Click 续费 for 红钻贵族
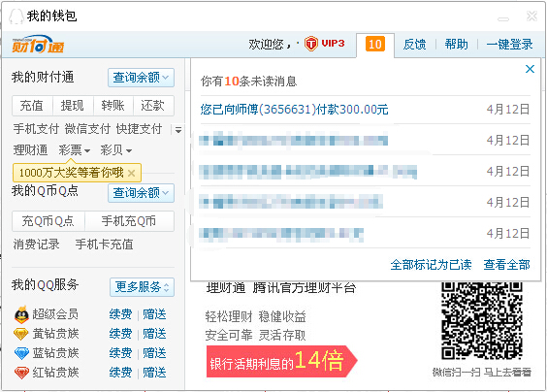The width and height of the screenshot is (547, 392). (120, 373)
